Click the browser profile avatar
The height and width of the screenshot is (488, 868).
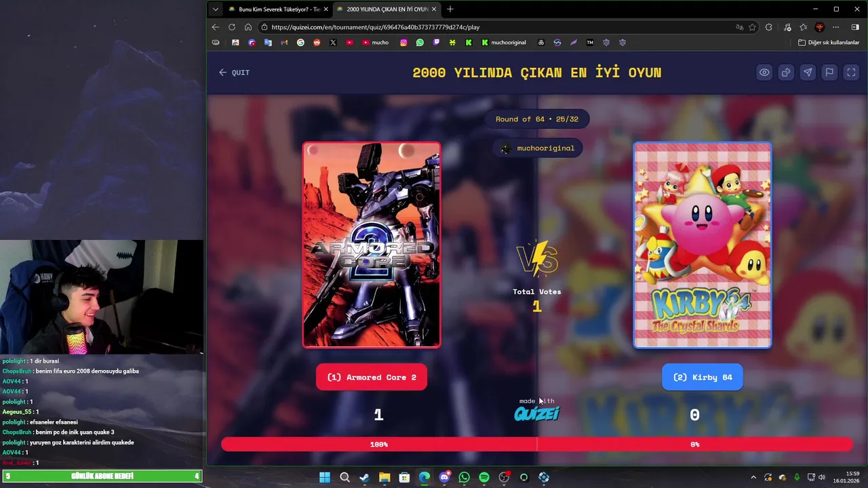click(820, 27)
